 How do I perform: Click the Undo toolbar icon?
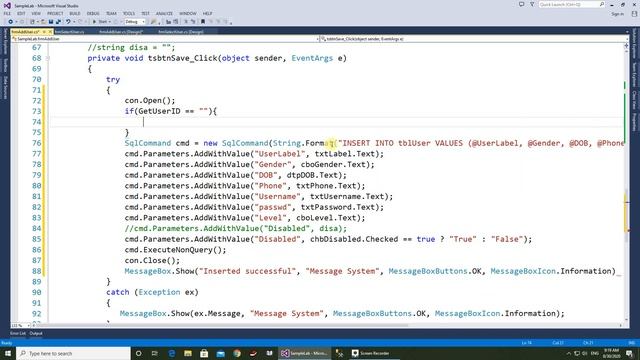68,22
